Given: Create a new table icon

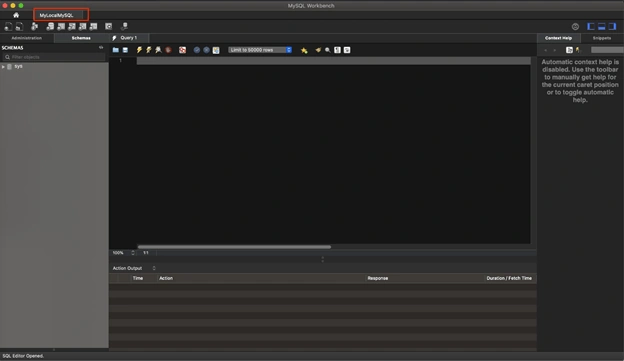Looking at the screenshot, I should [x=61, y=26].
